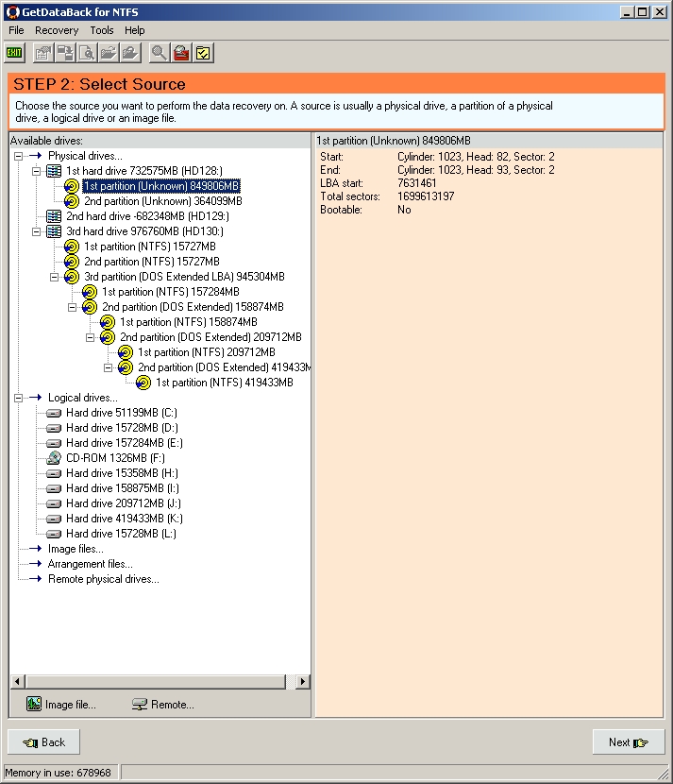Select 3rd hard drive 976760MB (HD130:)
Screen dimensions: 673x784
pyautogui.click(x=144, y=231)
